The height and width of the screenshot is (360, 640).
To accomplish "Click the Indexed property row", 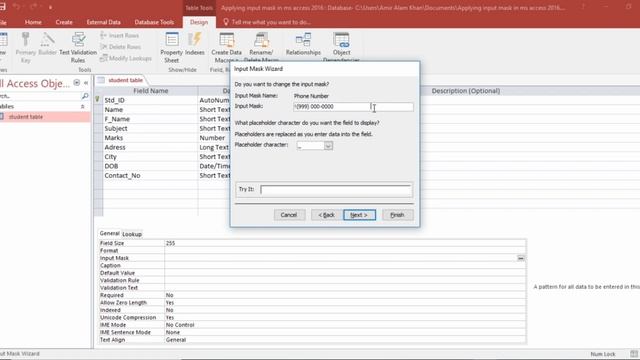I will point(312,310).
